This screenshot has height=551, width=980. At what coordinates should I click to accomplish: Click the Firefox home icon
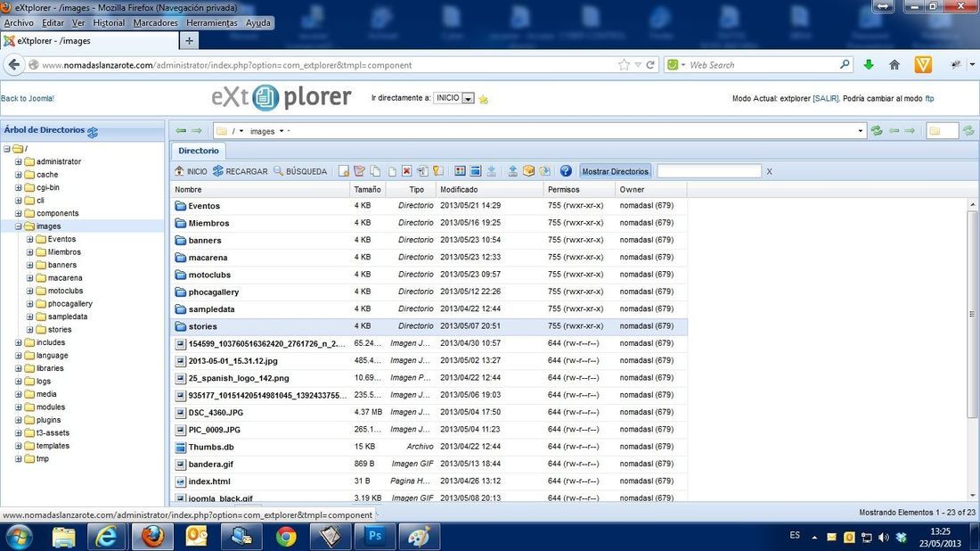[x=894, y=64]
